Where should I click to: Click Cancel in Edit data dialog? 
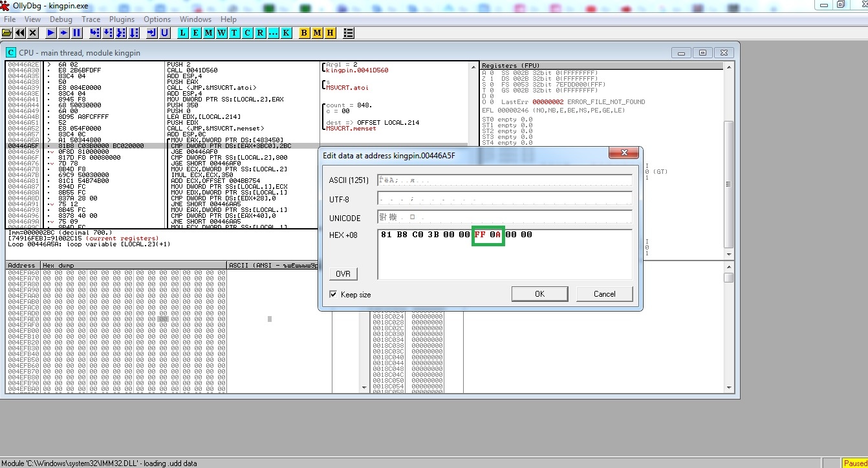pos(605,294)
